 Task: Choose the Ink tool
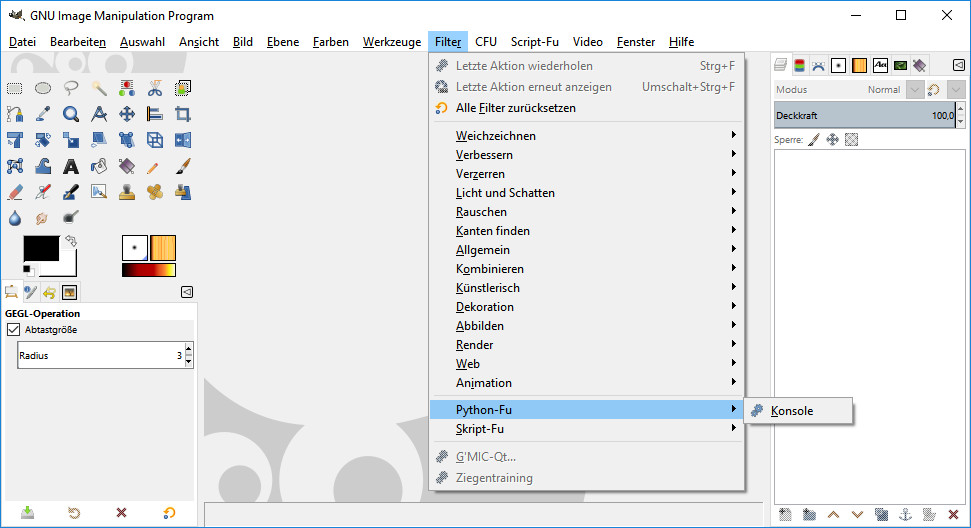[x=71, y=192]
